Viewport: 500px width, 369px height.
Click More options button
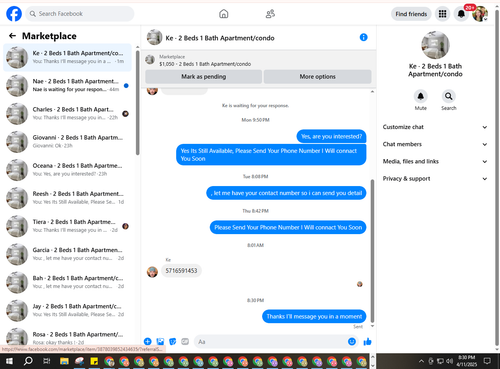317,77
